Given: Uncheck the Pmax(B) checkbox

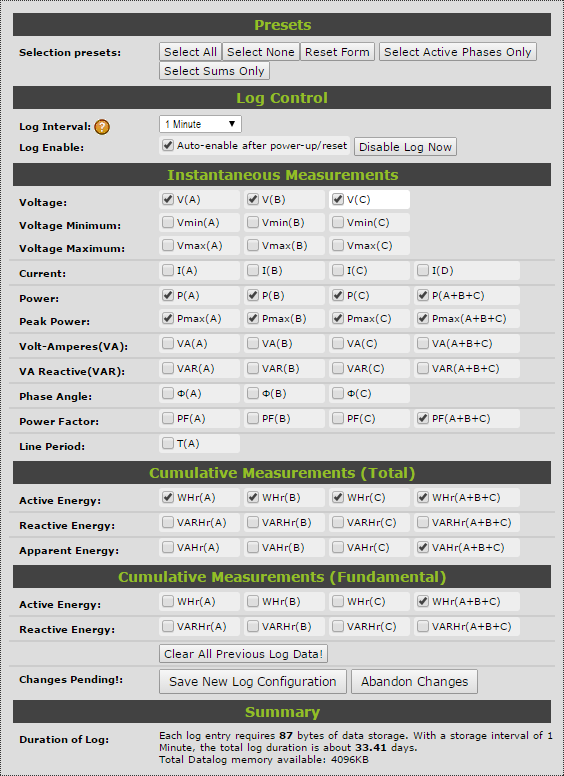Looking at the screenshot, I should click(253, 318).
